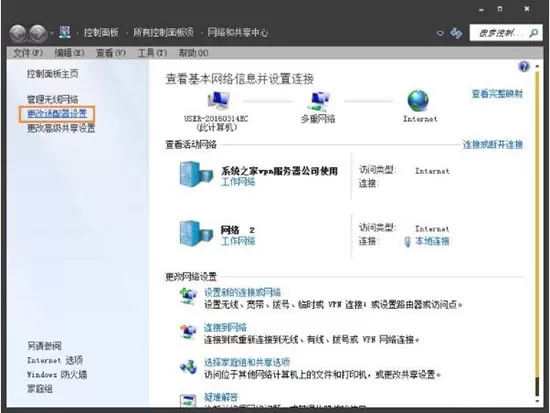The width and height of the screenshot is (550, 413).
Task: Open 更改高级共享设置 sidebar link
Action: tap(61, 128)
